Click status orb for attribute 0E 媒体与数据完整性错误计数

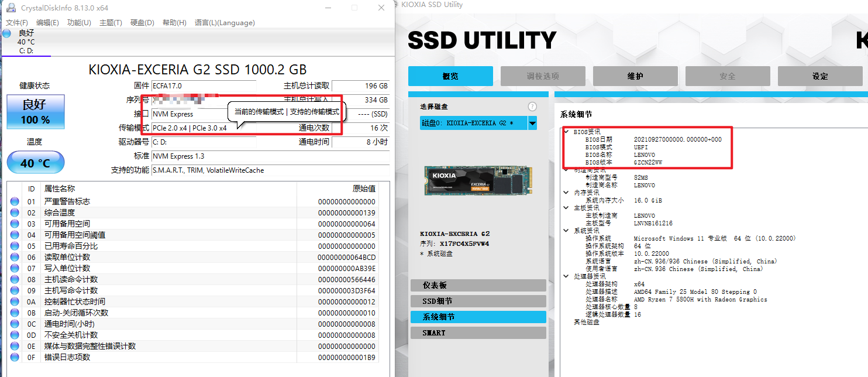pyautogui.click(x=15, y=346)
